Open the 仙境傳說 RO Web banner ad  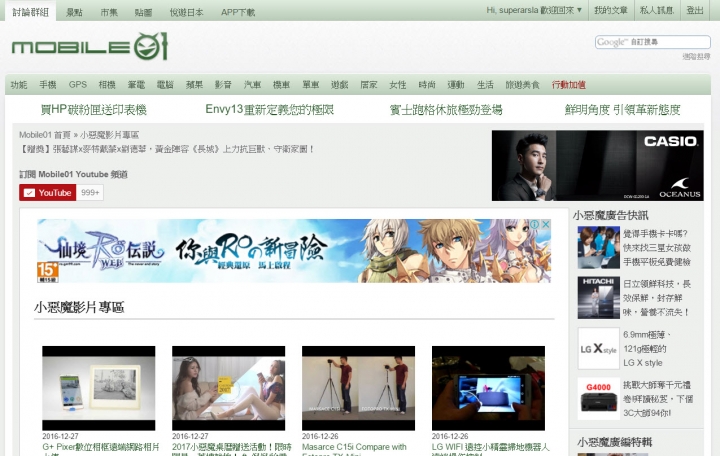pos(294,251)
